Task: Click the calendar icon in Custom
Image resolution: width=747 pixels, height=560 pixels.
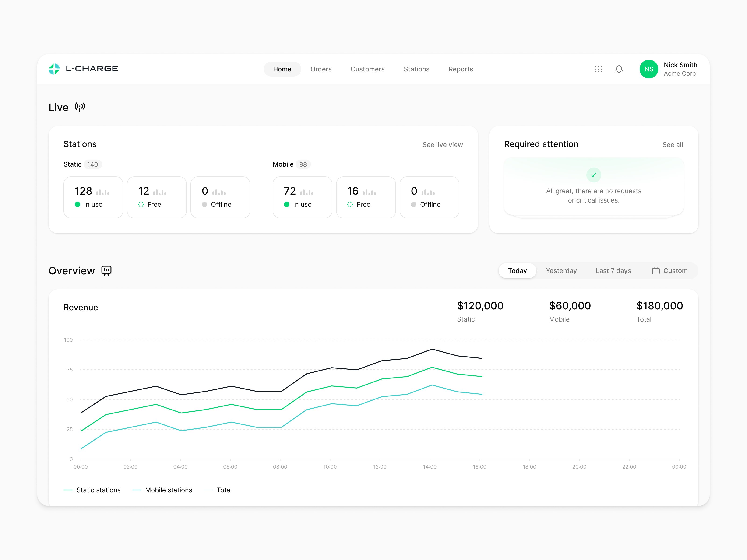Action: click(x=656, y=271)
